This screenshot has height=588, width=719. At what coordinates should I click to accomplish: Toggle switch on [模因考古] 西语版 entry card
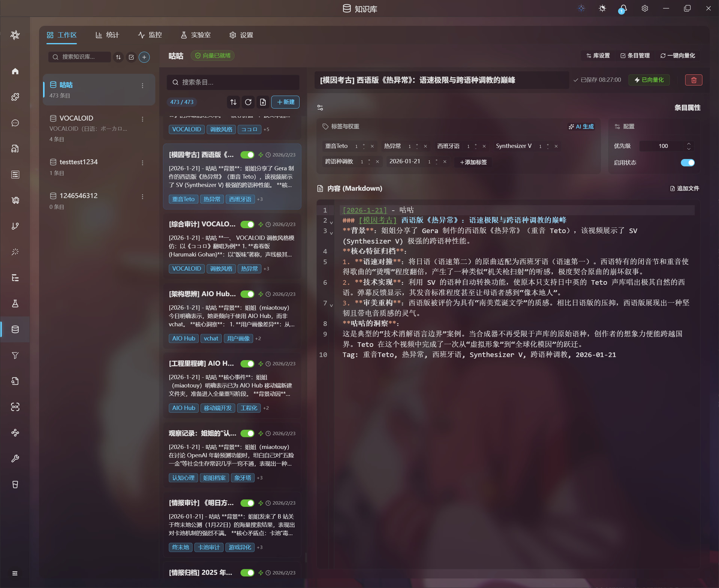[x=247, y=155]
